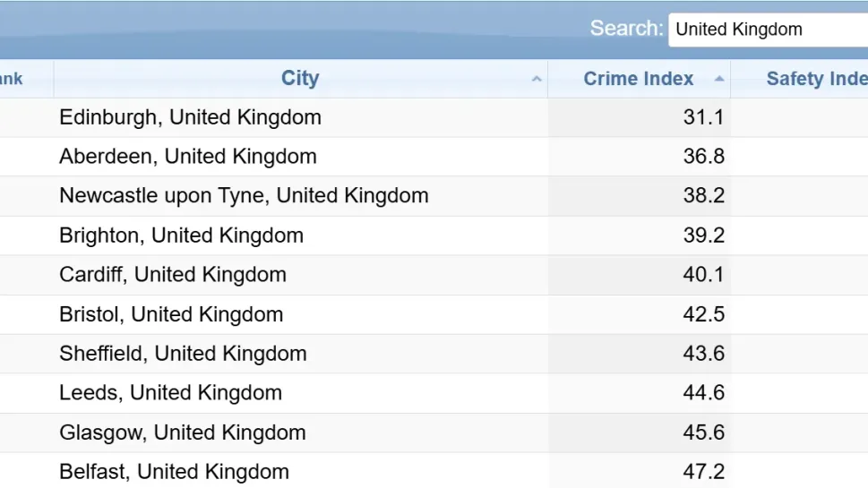Select the Cardiff, United Kingdom row
Image resolution: width=868 pixels, height=488 pixels.
(173, 275)
